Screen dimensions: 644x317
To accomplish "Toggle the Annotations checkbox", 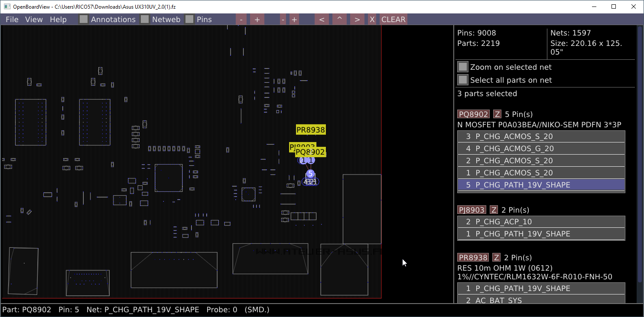I will point(84,19).
